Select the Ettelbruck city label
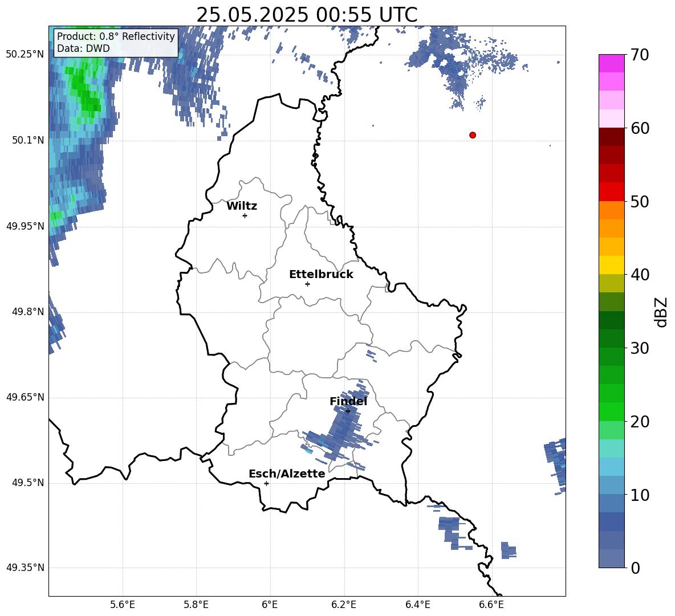675x616 pixels. point(321,275)
